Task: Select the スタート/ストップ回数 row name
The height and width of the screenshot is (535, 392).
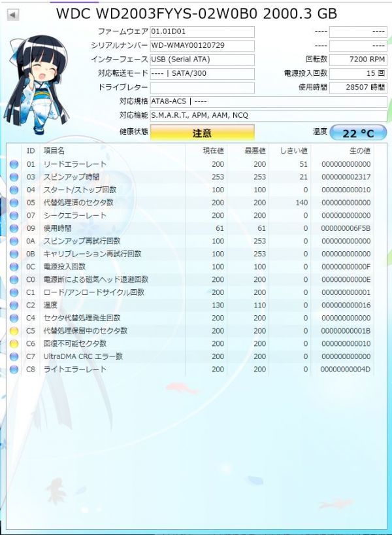Action: tap(80, 190)
